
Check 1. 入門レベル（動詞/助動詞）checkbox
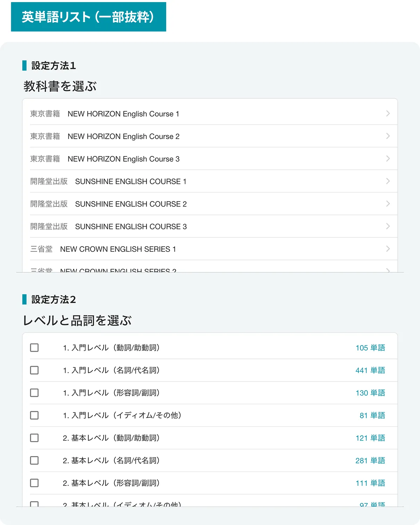(x=34, y=348)
